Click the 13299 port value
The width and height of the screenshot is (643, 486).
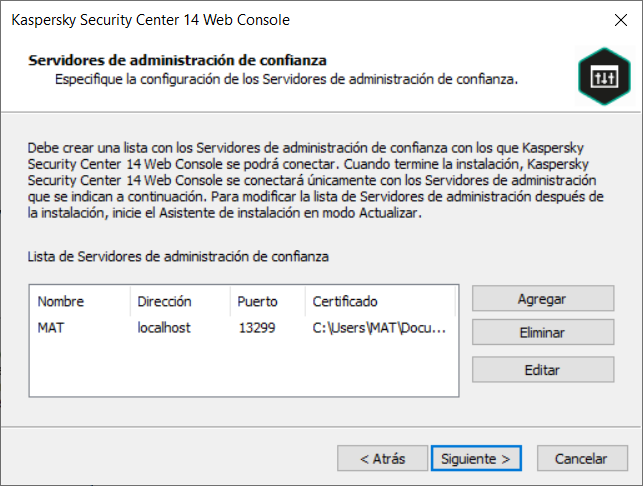coord(256,327)
